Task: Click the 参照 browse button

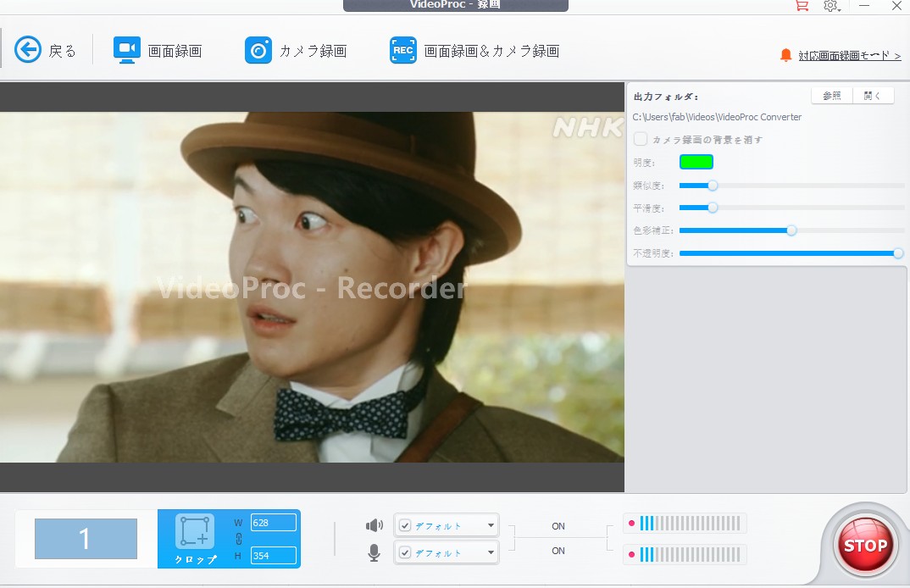Action: tap(832, 96)
